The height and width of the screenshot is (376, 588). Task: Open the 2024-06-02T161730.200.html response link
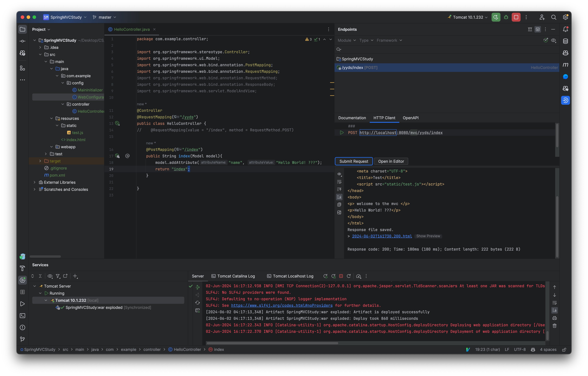click(382, 236)
